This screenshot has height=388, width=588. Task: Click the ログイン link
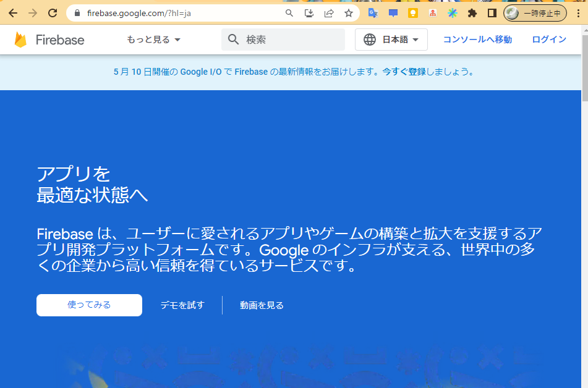pyautogui.click(x=549, y=40)
